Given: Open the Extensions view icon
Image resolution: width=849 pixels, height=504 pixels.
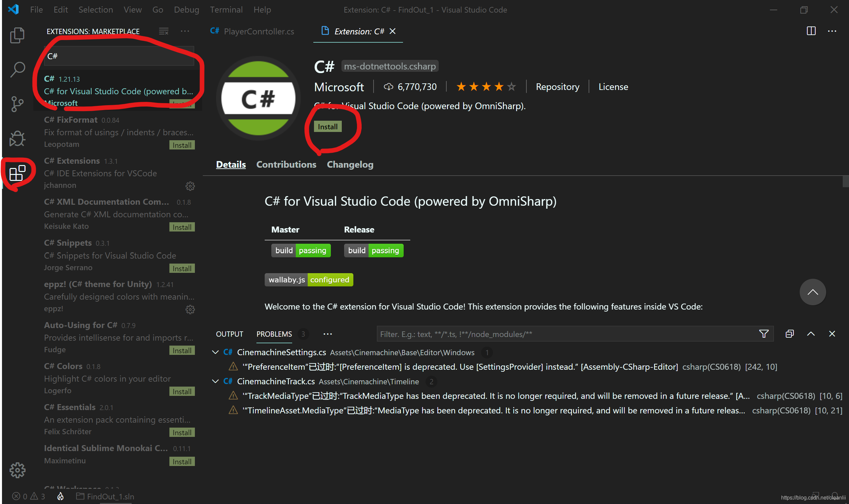Looking at the screenshot, I should [x=17, y=173].
